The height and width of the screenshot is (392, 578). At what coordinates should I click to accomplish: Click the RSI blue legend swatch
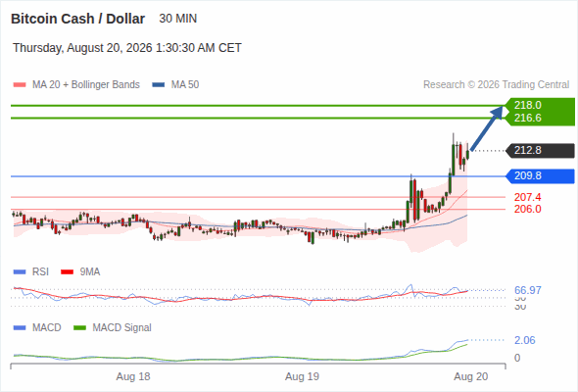point(20,272)
